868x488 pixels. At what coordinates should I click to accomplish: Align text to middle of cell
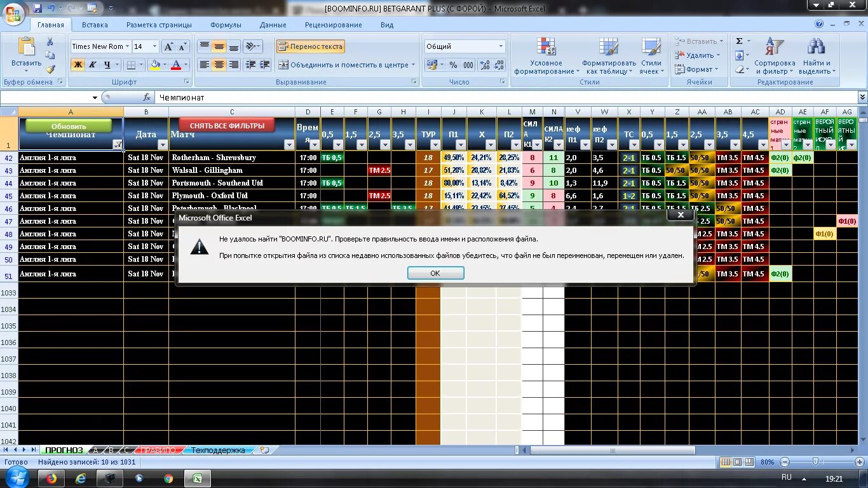[x=219, y=46]
